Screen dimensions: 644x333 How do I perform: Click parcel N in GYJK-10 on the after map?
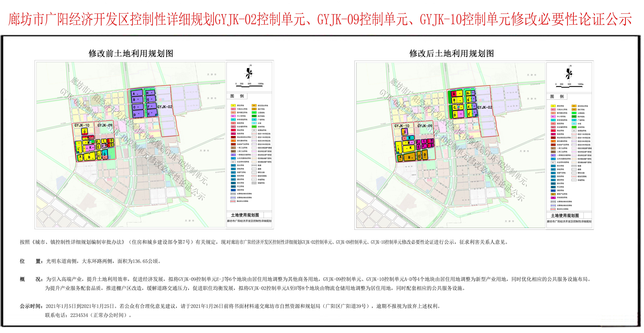(x=408, y=138)
